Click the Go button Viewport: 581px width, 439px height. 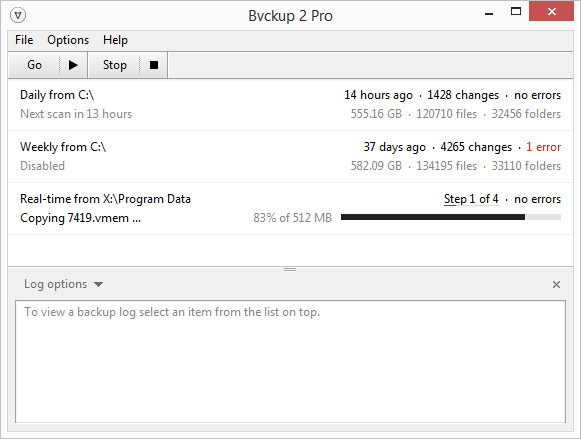(34, 65)
